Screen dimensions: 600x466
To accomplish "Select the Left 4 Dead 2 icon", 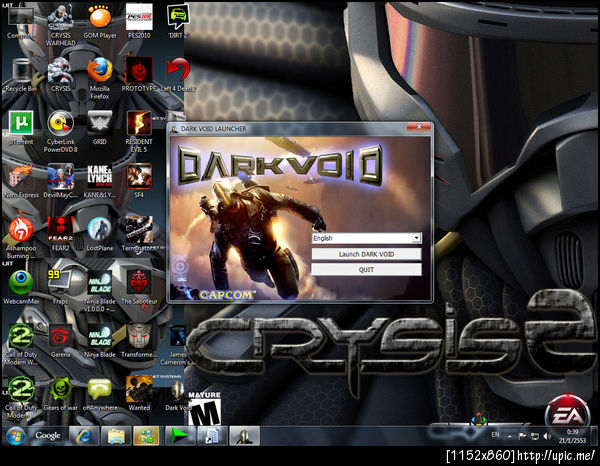I will pos(178,75).
